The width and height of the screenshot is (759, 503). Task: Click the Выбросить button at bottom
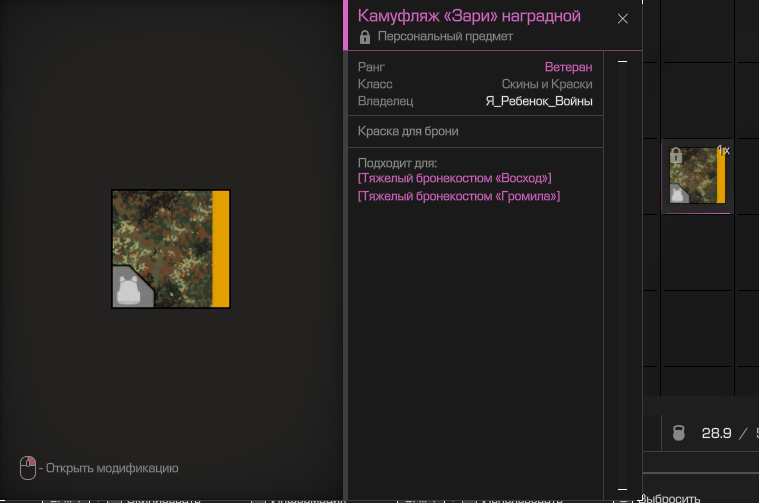669,498
